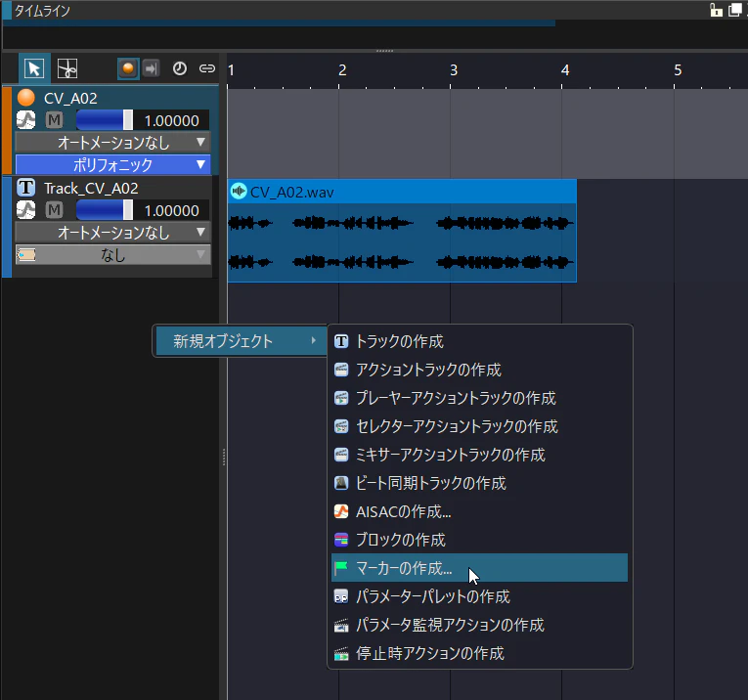Screen dimensions: 748x700
Task: Mute the Track_CV_A02 track
Action: coord(54,210)
